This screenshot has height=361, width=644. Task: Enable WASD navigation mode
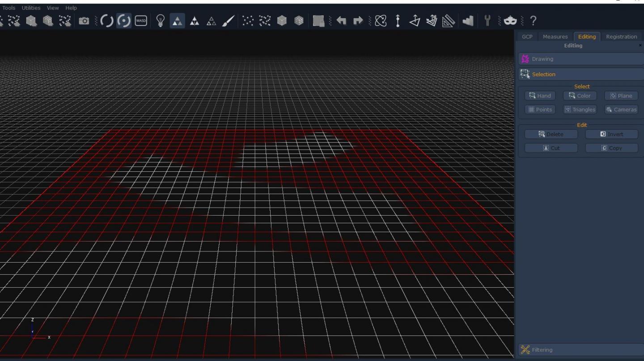[x=141, y=21]
